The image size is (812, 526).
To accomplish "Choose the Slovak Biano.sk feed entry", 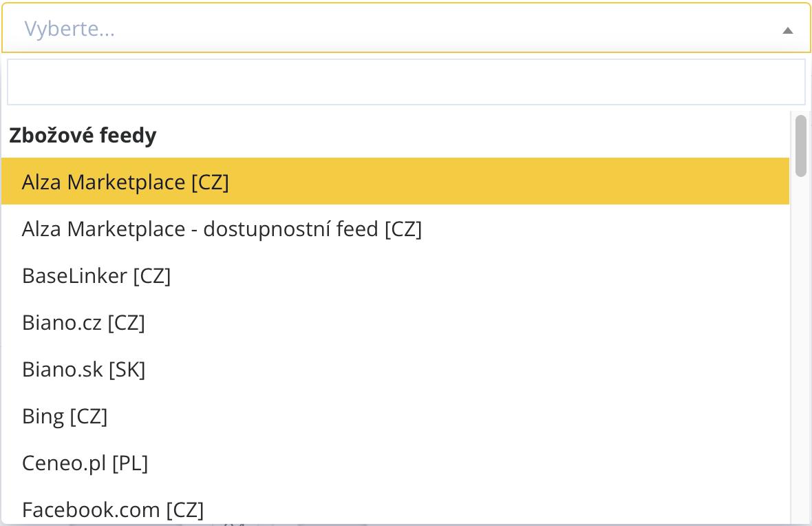I will pos(83,369).
